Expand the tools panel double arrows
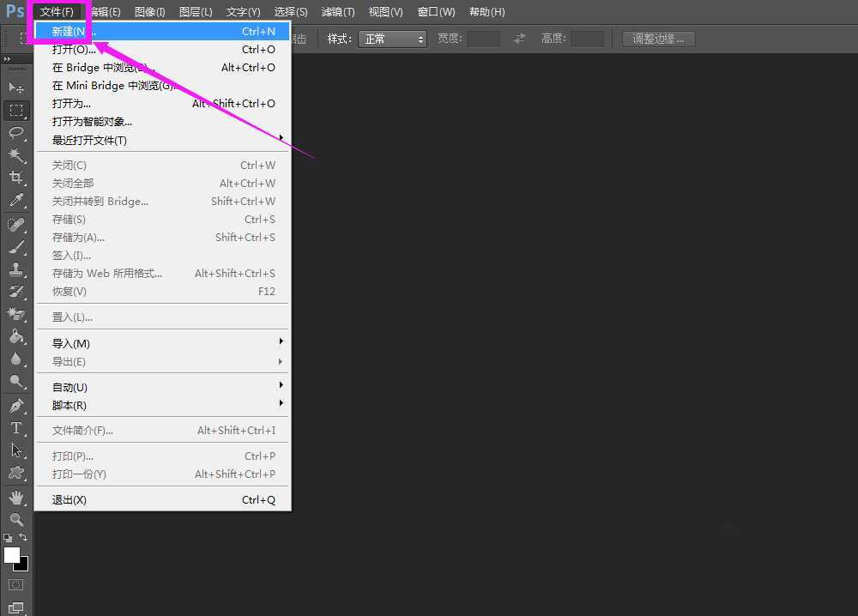The image size is (858, 616). 7,58
